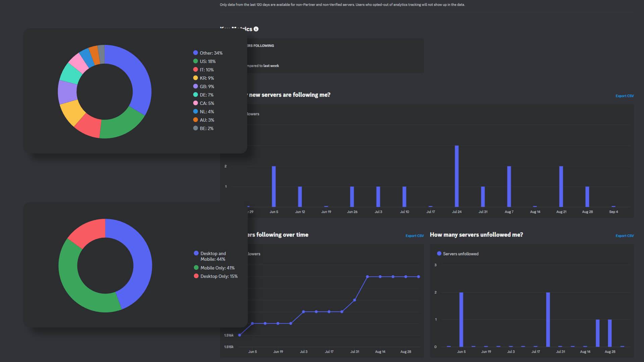Click the Aug 21 new followers bar
The image size is (644, 362).
[561, 186]
